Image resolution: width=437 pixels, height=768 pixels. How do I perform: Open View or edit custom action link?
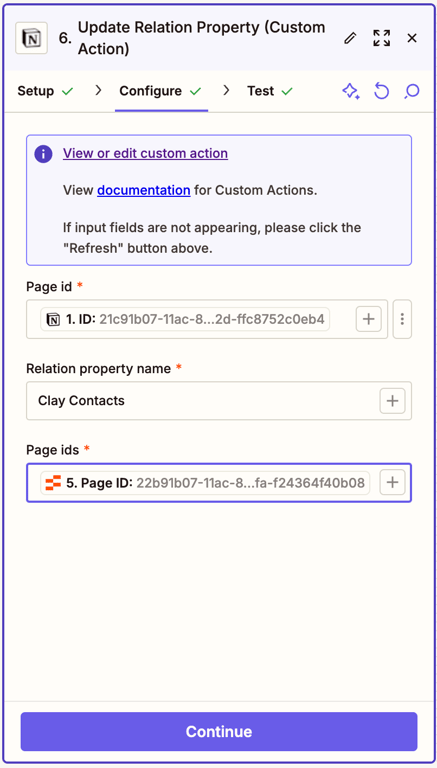[145, 153]
